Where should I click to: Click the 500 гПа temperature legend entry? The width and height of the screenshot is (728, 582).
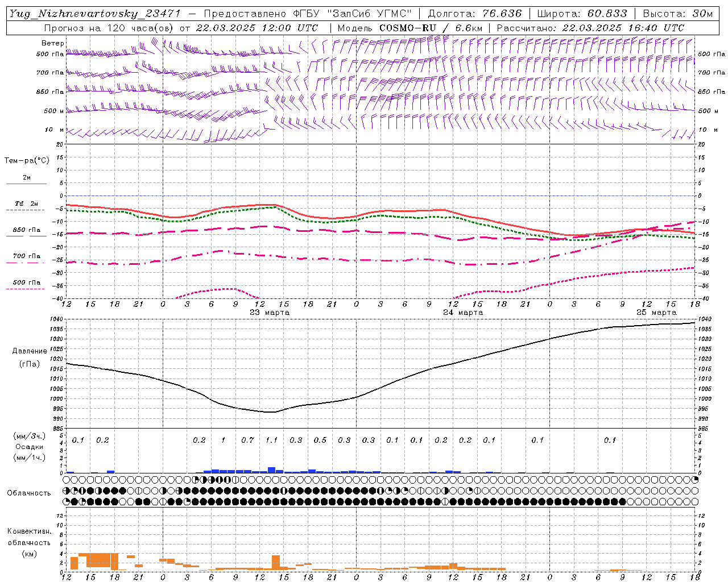coord(27,282)
